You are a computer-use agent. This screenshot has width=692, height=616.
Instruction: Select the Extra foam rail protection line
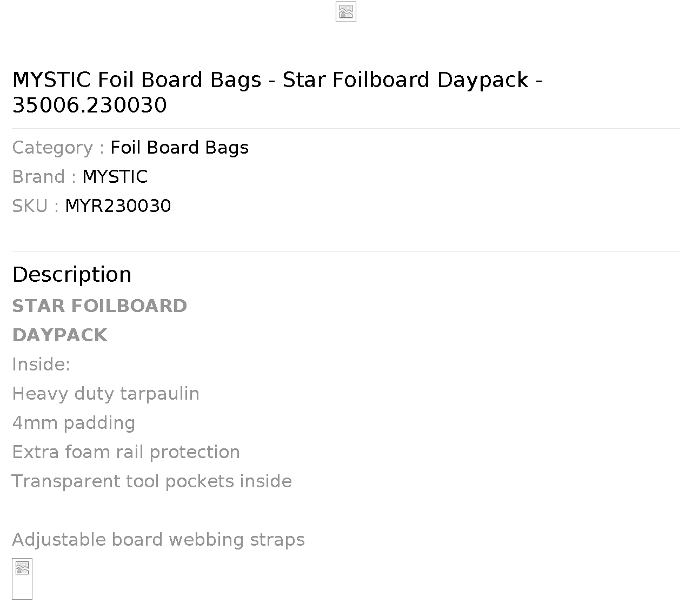(x=126, y=452)
